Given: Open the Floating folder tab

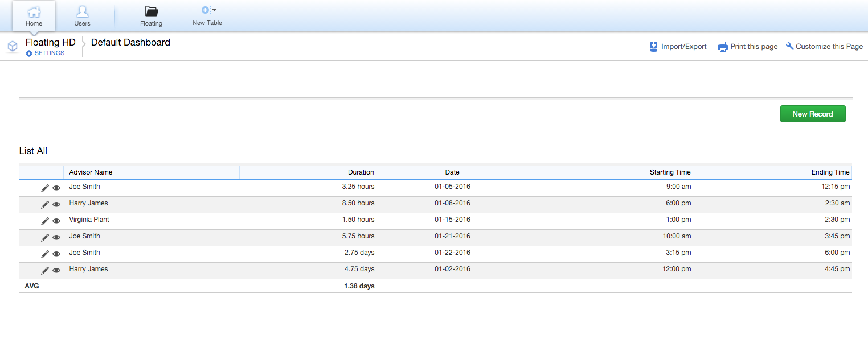Looking at the screenshot, I should [x=151, y=16].
